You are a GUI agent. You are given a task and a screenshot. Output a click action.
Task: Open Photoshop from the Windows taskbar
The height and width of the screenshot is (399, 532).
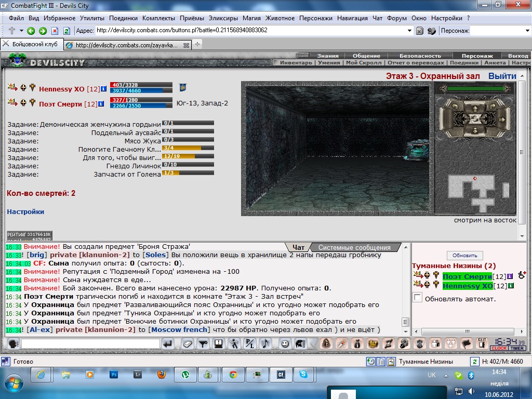(114, 375)
